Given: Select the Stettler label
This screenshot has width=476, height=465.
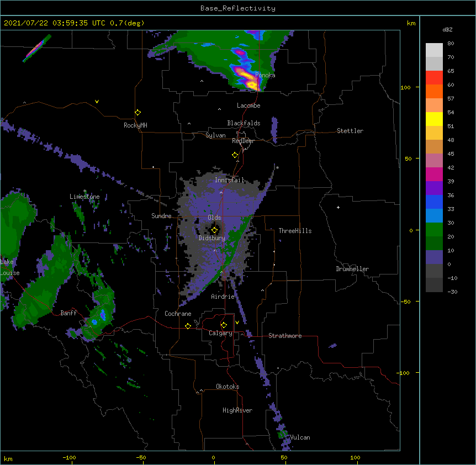Looking at the screenshot, I should [x=350, y=131].
